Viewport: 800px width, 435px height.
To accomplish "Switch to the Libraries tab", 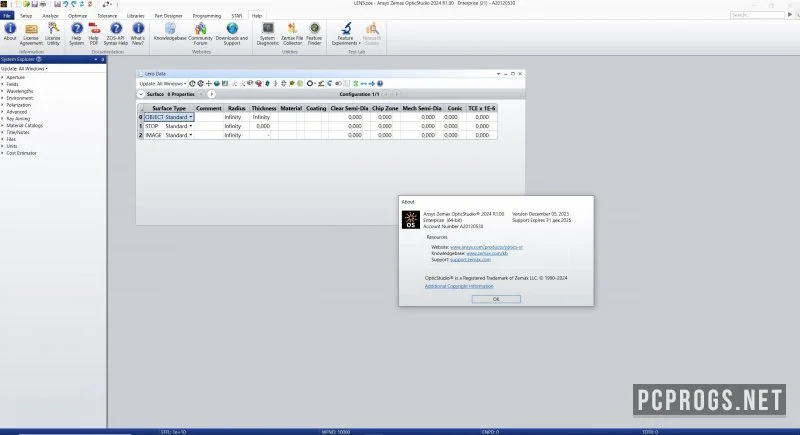I will coord(136,16).
